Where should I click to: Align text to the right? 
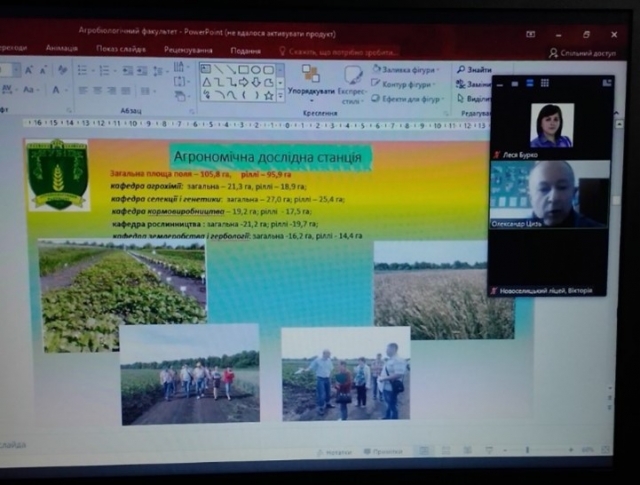point(111,91)
